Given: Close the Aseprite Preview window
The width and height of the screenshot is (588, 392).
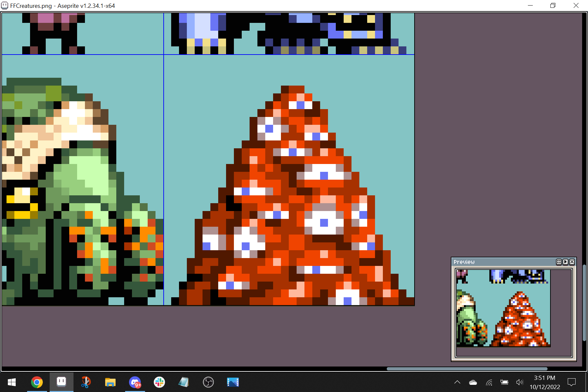Looking at the screenshot, I should tap(572, 262).
